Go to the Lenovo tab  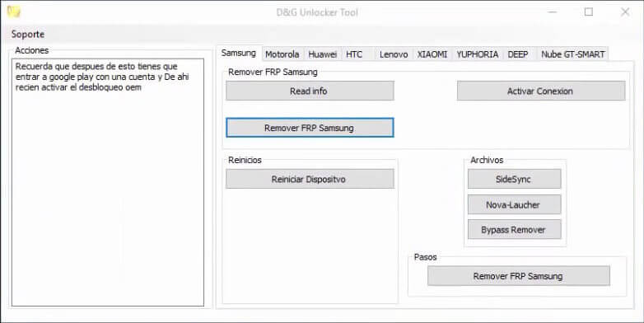click(394, 54)
